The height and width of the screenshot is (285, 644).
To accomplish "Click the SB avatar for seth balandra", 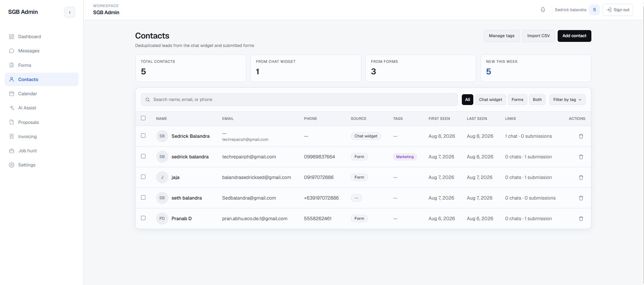I will tap(162, 198).
